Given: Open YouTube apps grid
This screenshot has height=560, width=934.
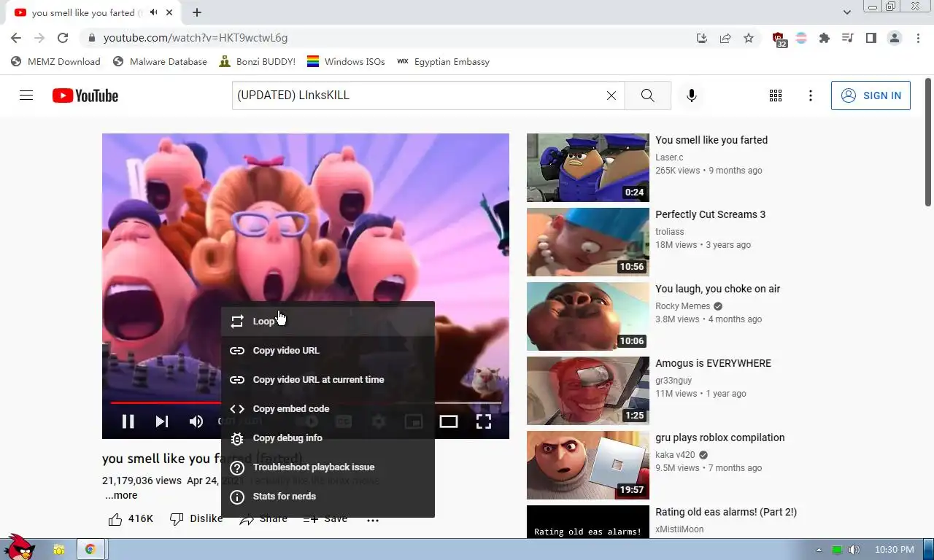Looking at the screenshot, I should click(x=776, y=96).
